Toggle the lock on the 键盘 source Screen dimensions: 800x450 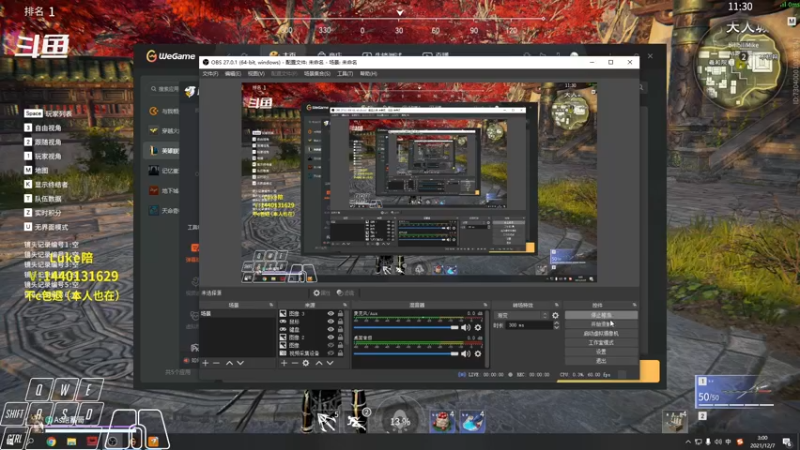tap(340, 330)
